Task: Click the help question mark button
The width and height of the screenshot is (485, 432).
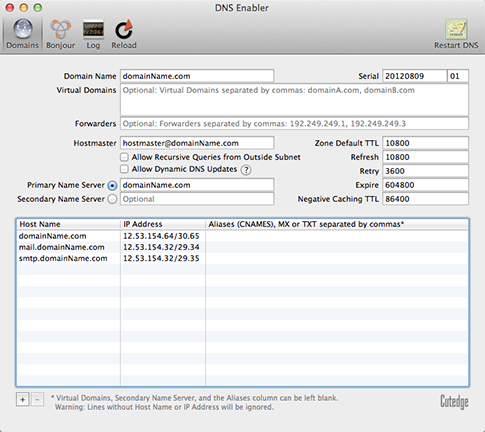Action: [246, 170]
